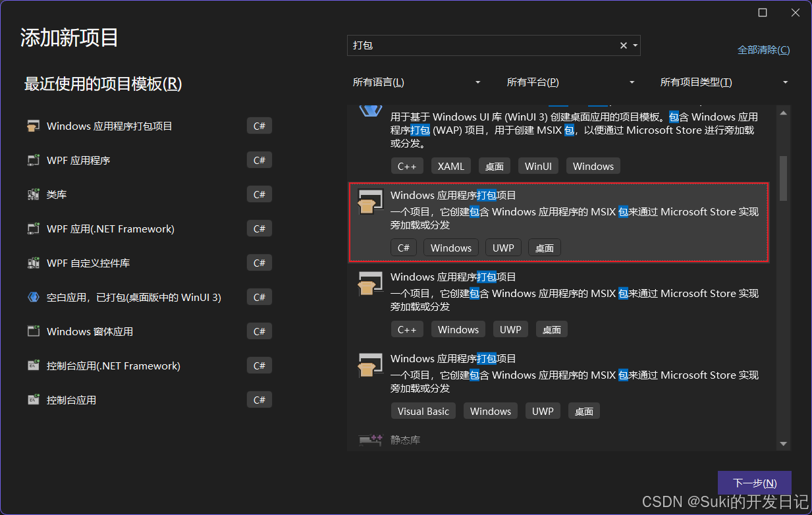This screenshot has height=515, width=812.
Task: Select recent template 控制台应用(.NET Framework)
Action: (149, 366)
